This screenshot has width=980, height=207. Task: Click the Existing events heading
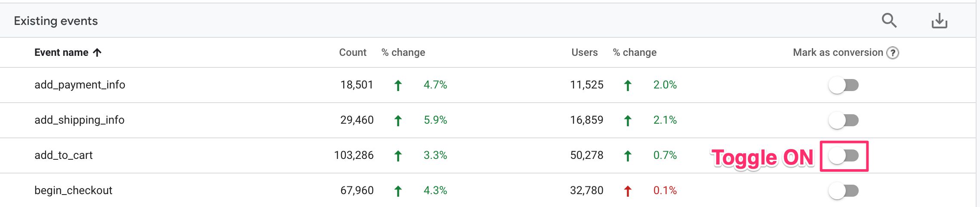coord(56,21)
